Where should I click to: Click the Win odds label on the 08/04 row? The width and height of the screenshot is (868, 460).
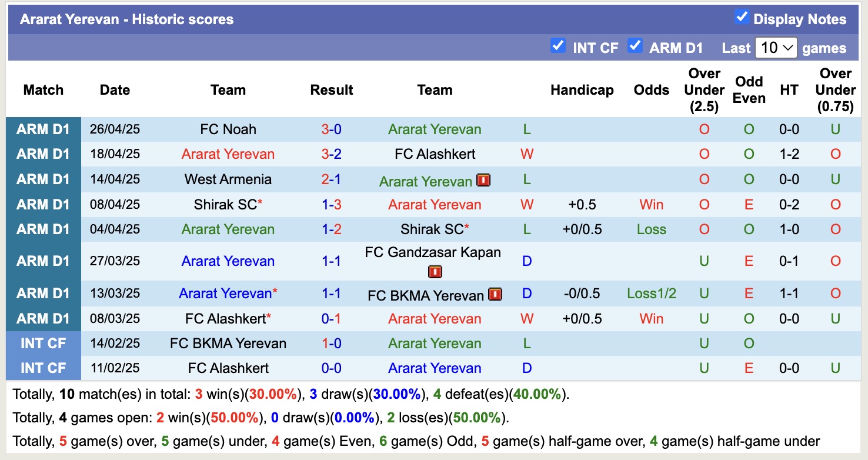651,204
